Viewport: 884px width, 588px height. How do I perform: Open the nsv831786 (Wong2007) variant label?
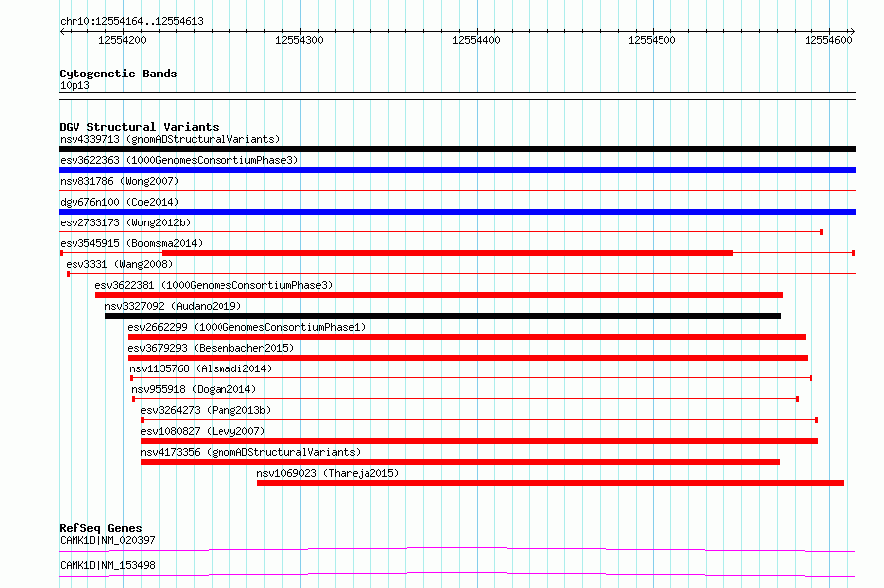point(119,181)
